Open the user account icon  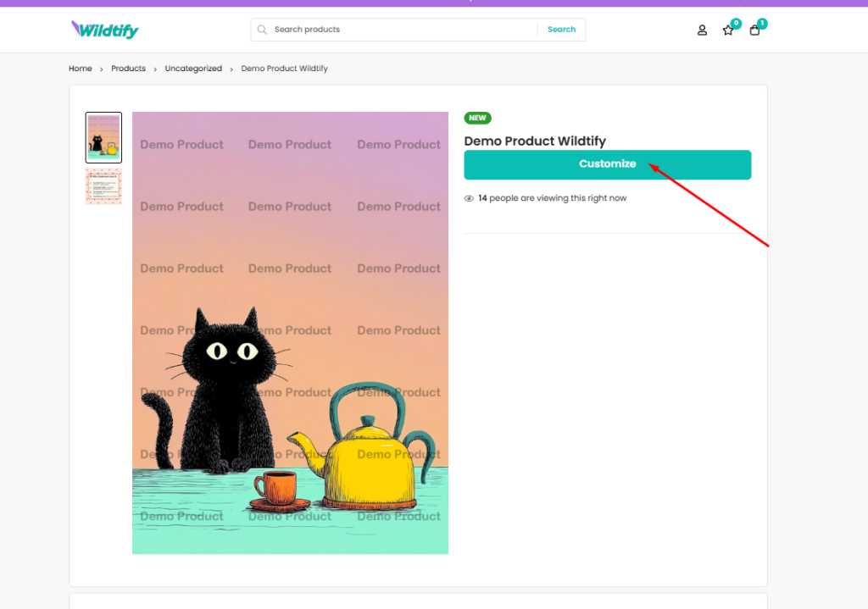[x=702, y=30]
